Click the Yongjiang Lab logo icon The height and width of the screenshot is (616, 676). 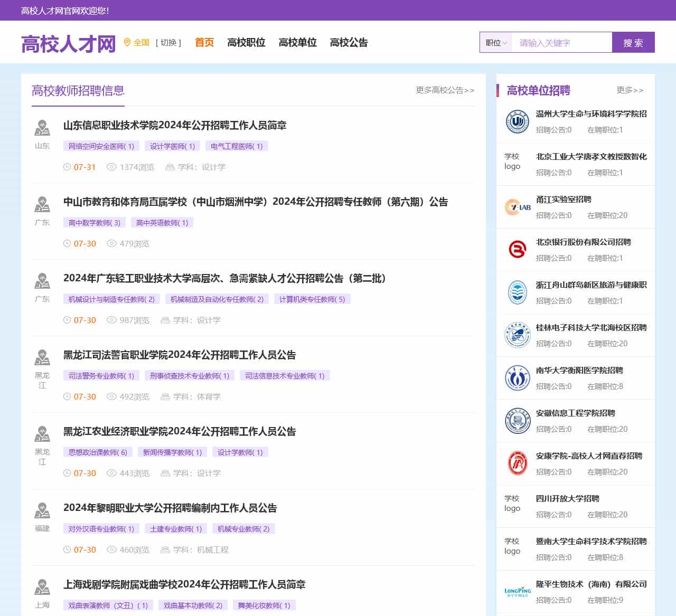517,207
